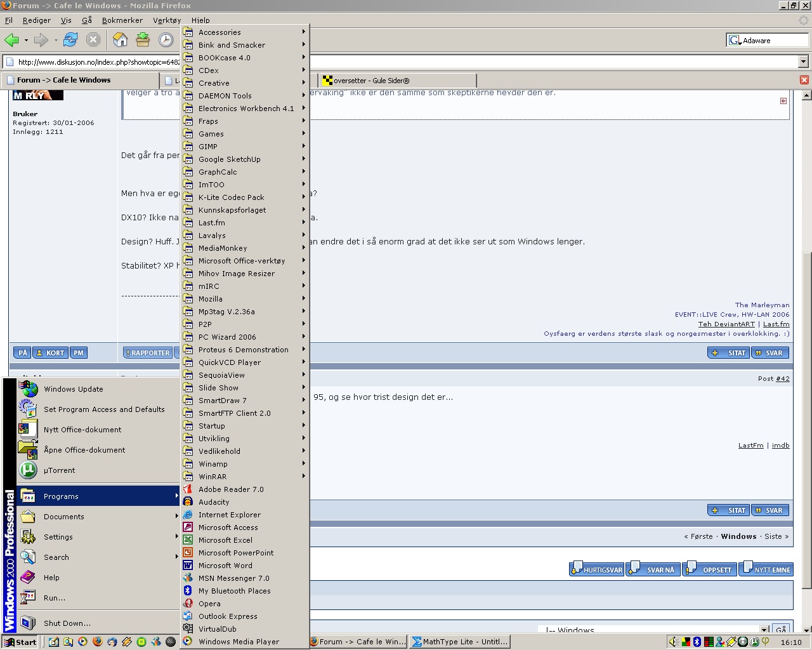Image resolution: width=812 pixels, height=650 pixels.
Task: Launch Internet Explorer from the Programs list
Action: (245, 515)
